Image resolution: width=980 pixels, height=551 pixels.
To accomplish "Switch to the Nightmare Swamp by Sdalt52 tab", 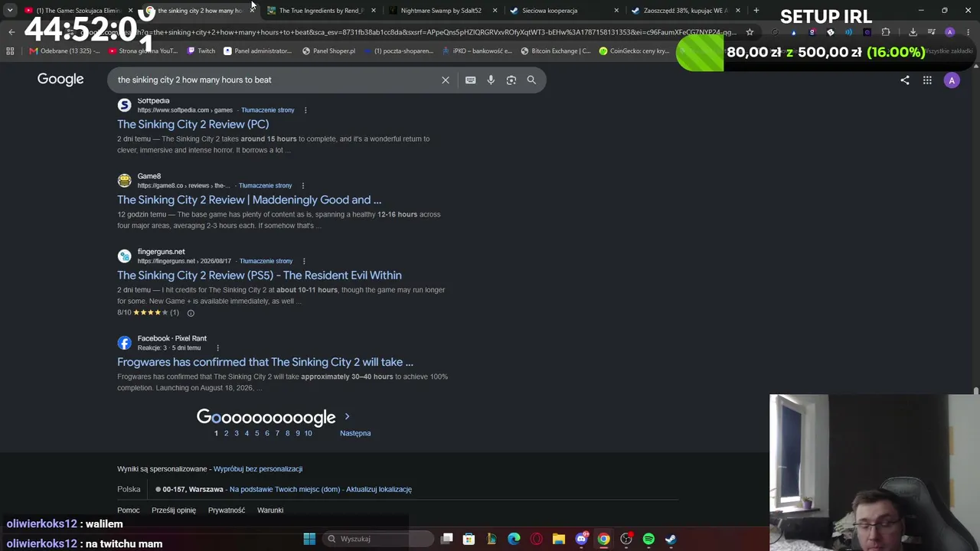I will 441,11.
